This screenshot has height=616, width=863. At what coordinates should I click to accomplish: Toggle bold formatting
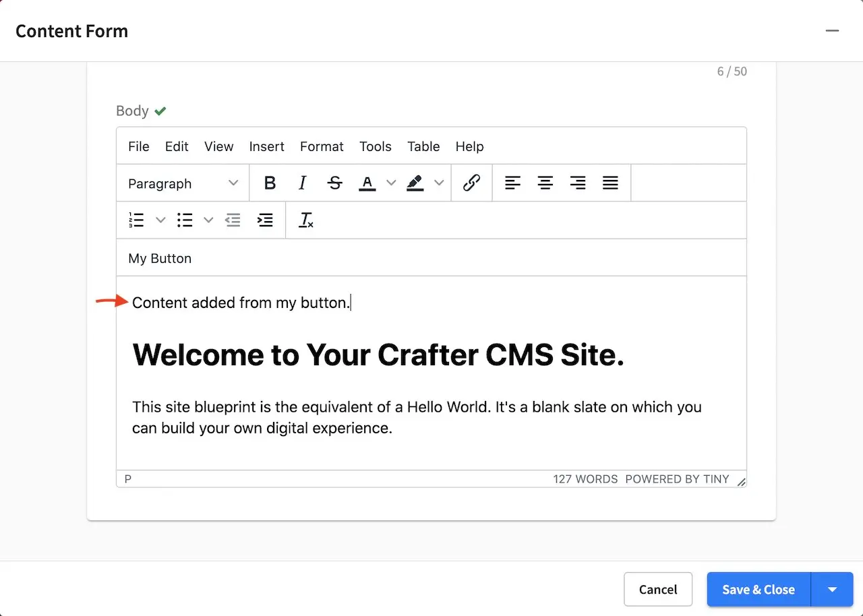click(270, 183)
